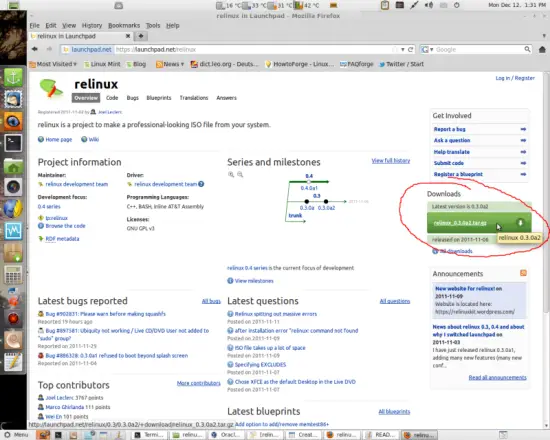550x440 pixels.
Task: Click View full history link
Action: [391, 160]
